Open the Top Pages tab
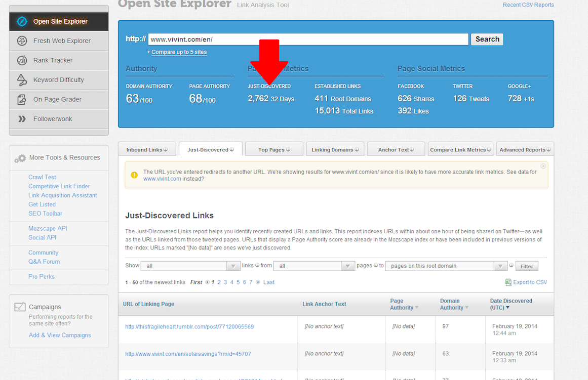This screenshot has width=588, height=380. point(274,149)
